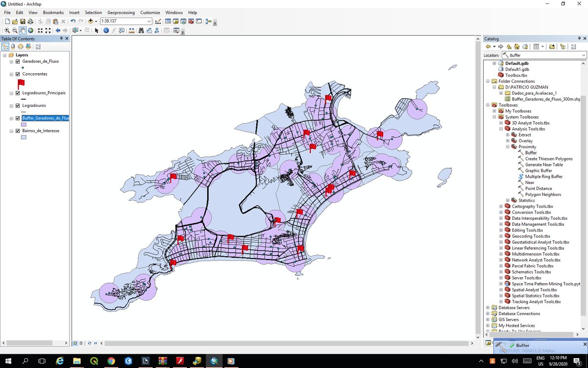Select the Zoom In tool
Image resolution: width=588 pixels, height=368 pixels.
click(7, 30)
